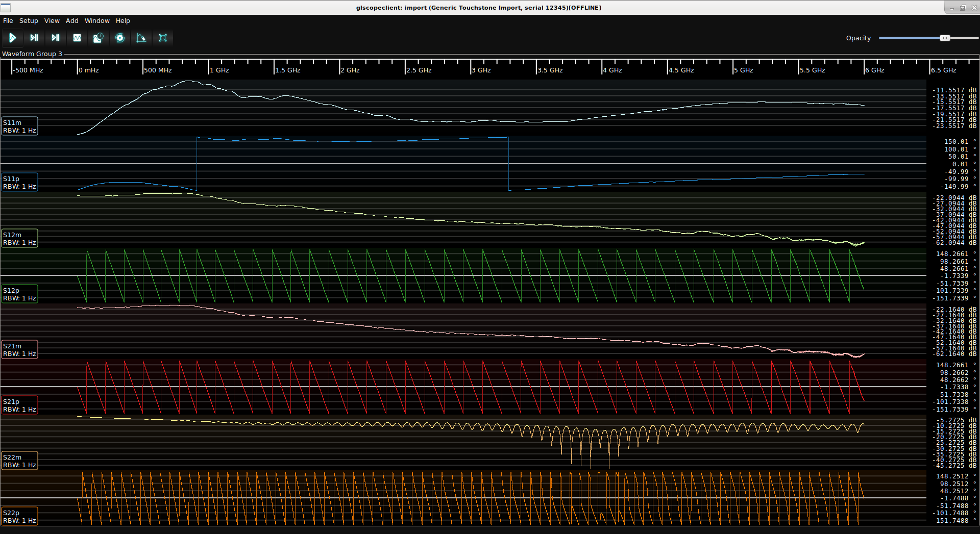Select the S11p channel label
This screenshot has height=534, width=980.
(19, 182)
